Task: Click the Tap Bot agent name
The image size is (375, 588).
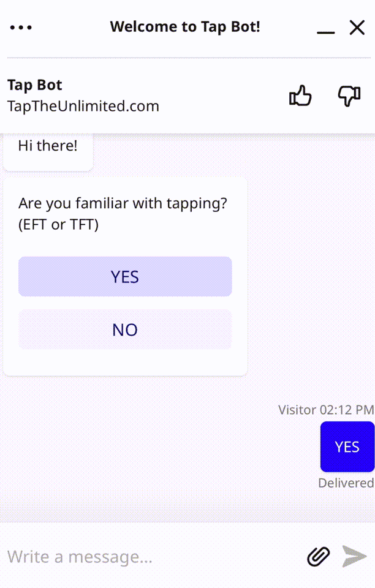Action: [35, 85]
